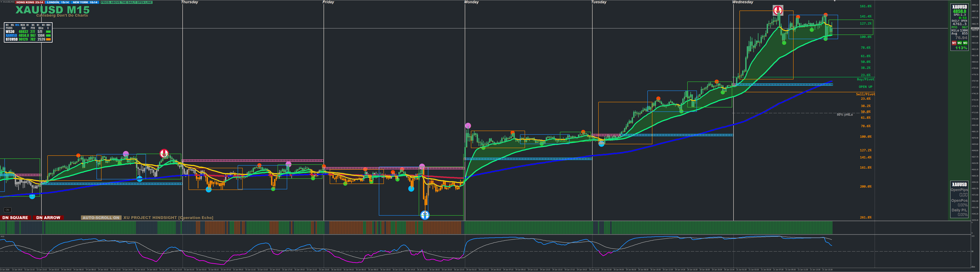The height and width of the screenshot is (272, 980).
Task: Toggle the small ON button at bottom left
Action: pos(7,210)
